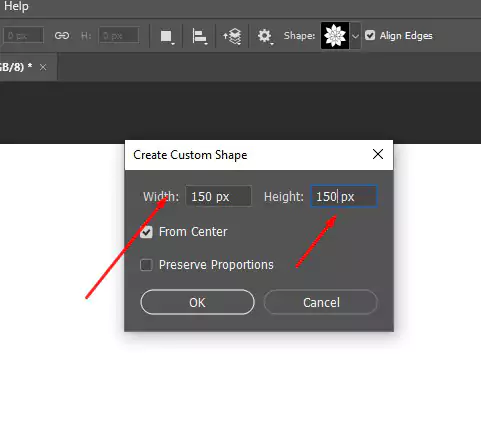Screen dimensions: 481x428
Task: Click the link width and height icon
Action: click(x=62, y=36)
